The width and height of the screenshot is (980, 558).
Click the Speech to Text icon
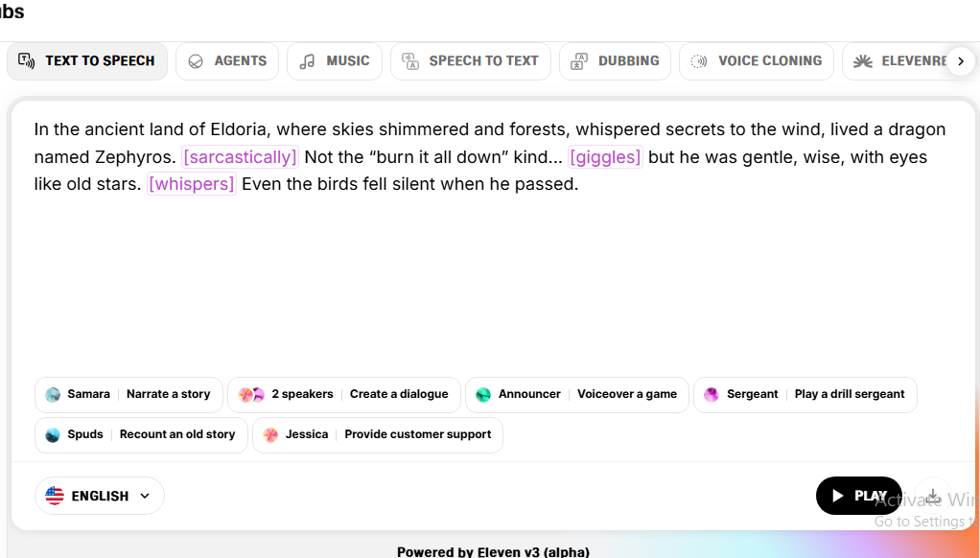(x=410, y=61)
